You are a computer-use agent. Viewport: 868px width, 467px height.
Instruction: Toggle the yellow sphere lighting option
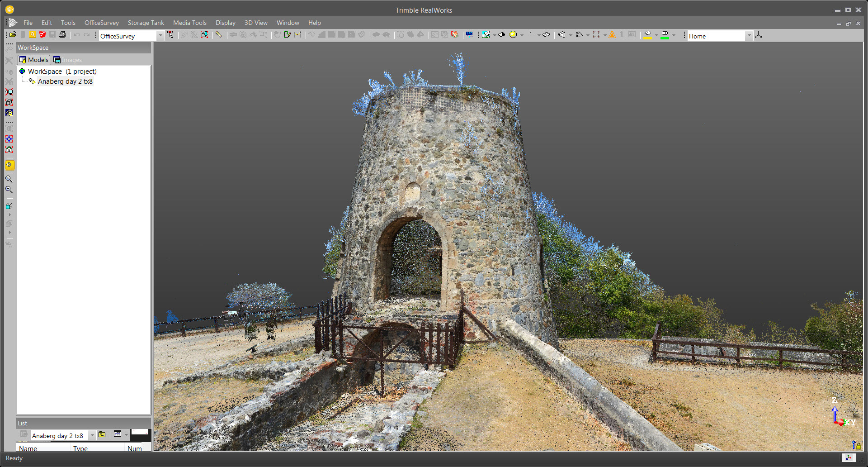point(513,35)
